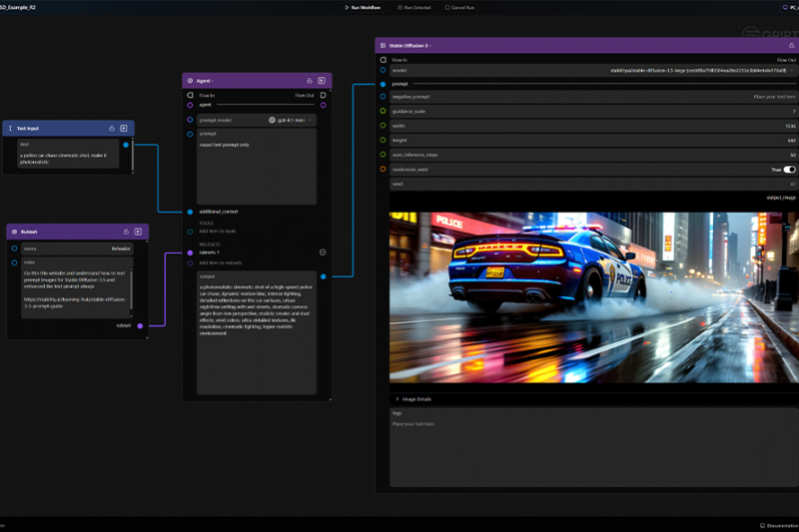Click the Text Input text output port
Image resolution: width=799 pixels, height=532 pixels.
point(126,145)
